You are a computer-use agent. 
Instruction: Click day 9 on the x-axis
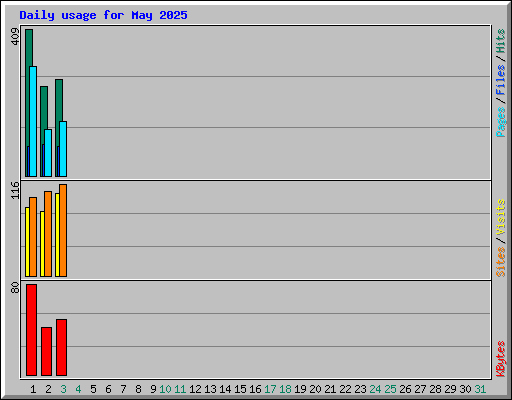[153, 389]
